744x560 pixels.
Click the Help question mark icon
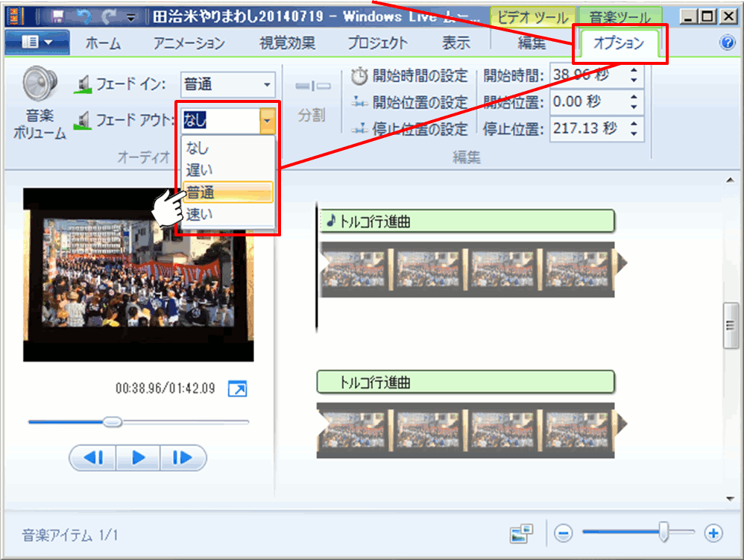[x=728, y=43]
